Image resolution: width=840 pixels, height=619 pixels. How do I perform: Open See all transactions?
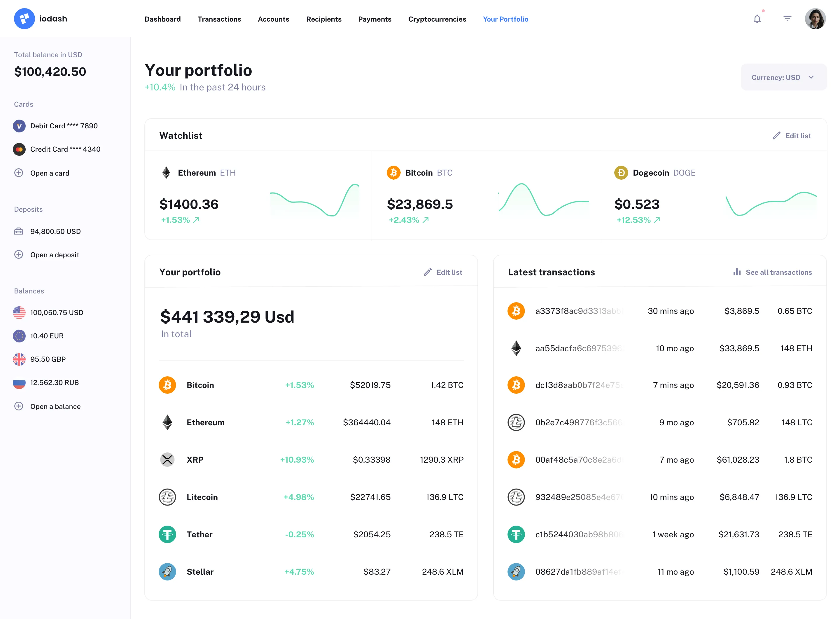coord(773,272)
